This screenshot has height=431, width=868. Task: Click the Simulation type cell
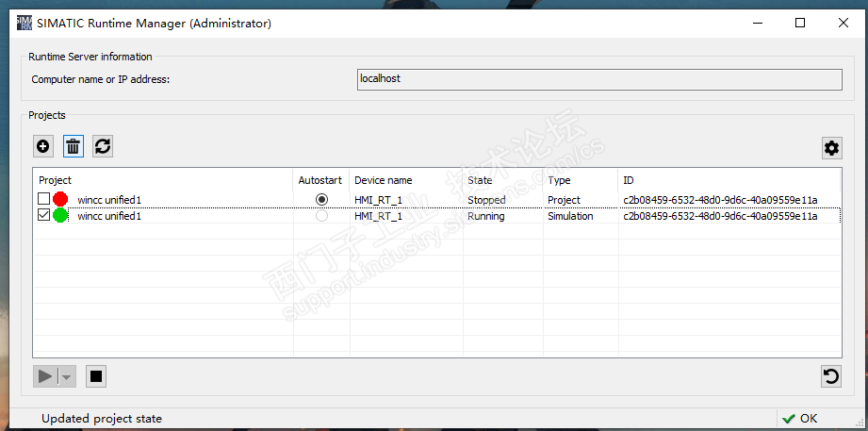(570, 216)
